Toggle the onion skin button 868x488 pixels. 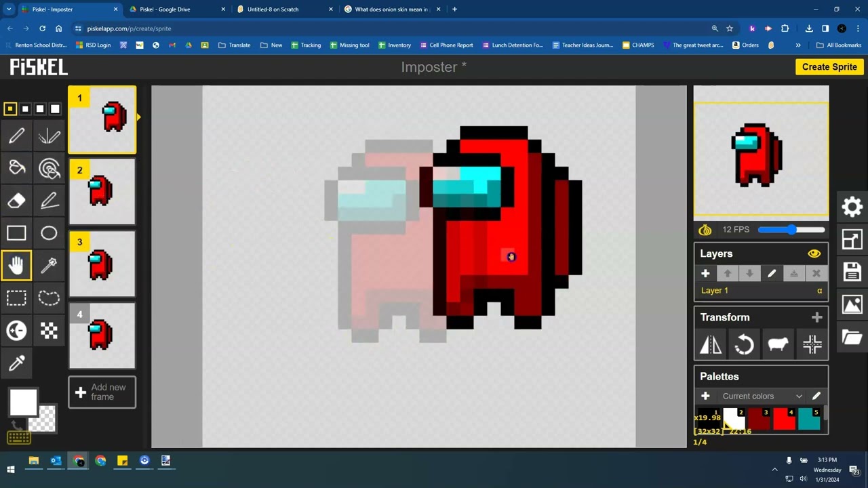pos(705,230)
